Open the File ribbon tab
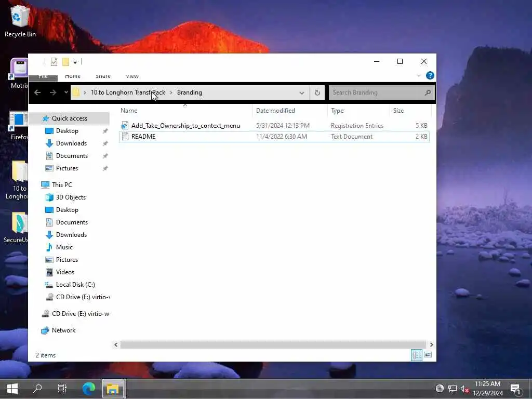This screenshot has height=399, width=532. tap(43, 77)
